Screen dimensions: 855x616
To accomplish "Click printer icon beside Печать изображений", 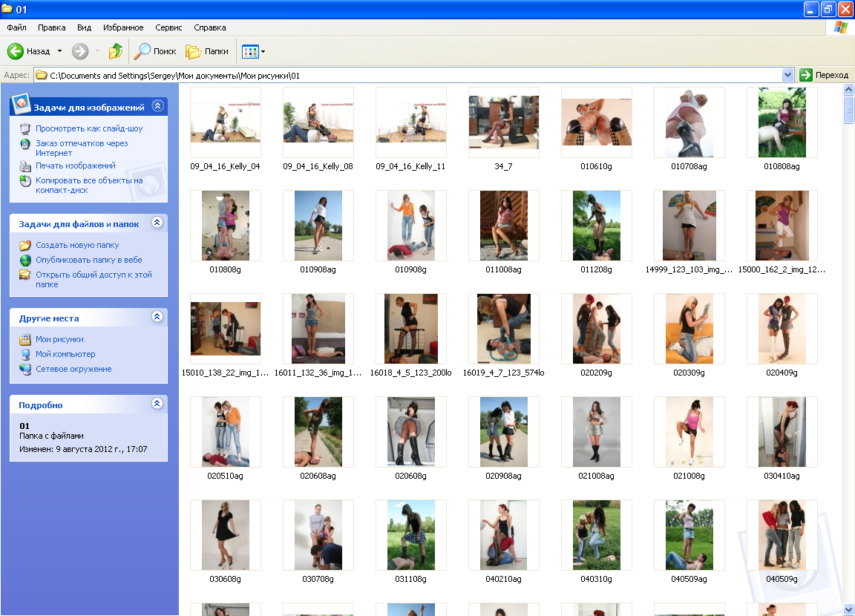I will point(25,166).
